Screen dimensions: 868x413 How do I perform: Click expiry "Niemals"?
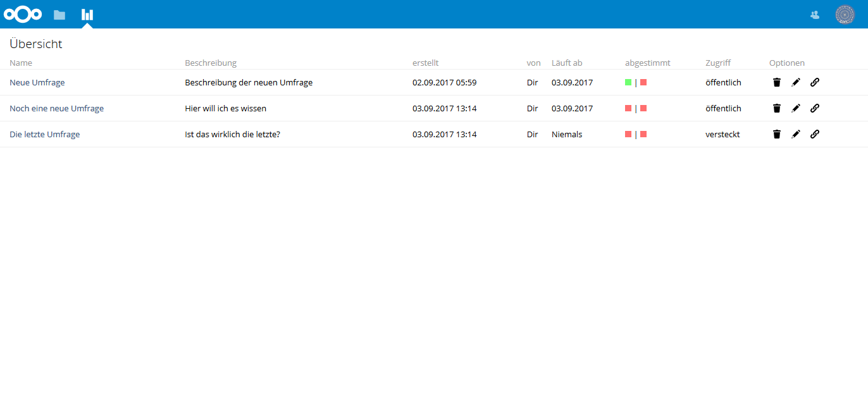[x=567, y=134]
